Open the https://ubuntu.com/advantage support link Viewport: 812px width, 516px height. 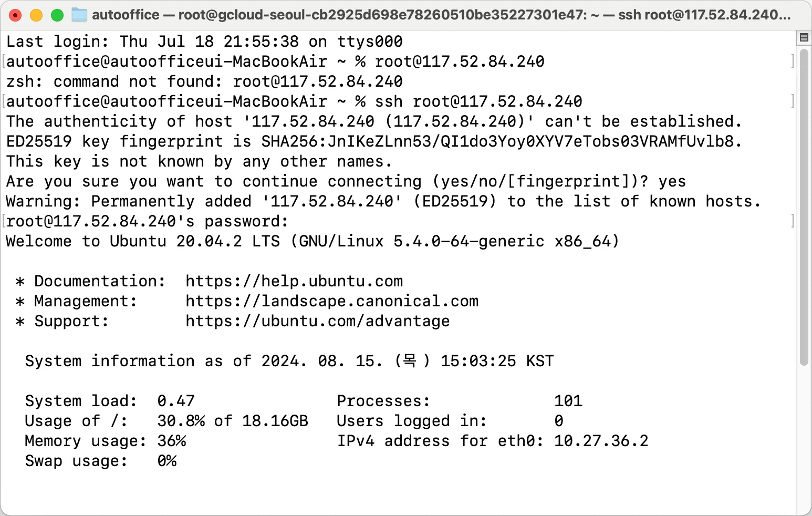click(x=318, y=321)
